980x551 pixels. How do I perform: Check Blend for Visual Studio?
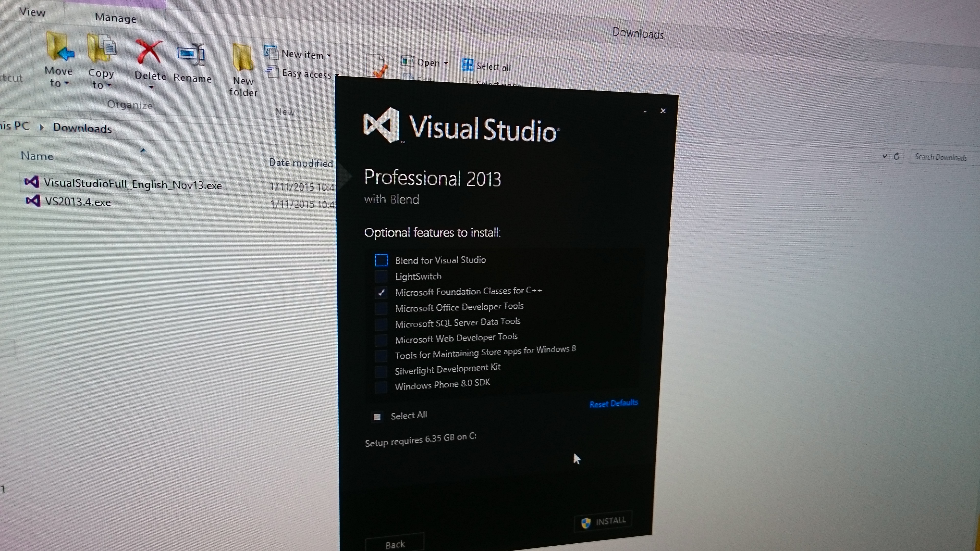click(x=381, y=260)
